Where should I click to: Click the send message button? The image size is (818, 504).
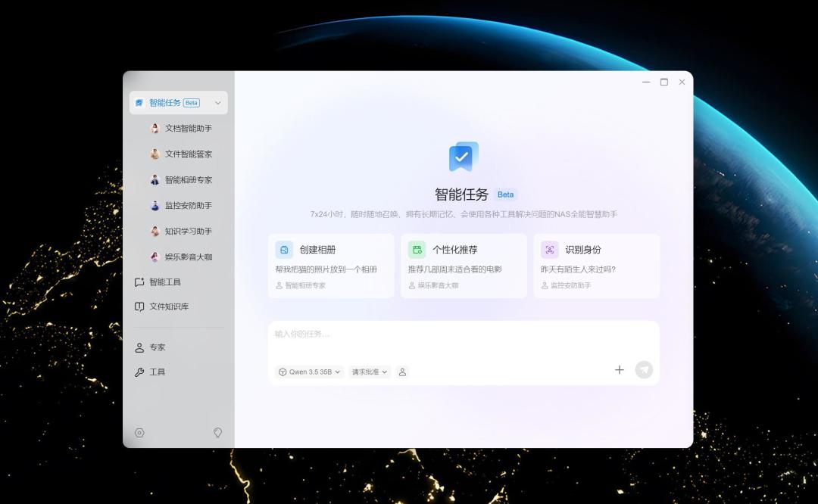(645, 369)
